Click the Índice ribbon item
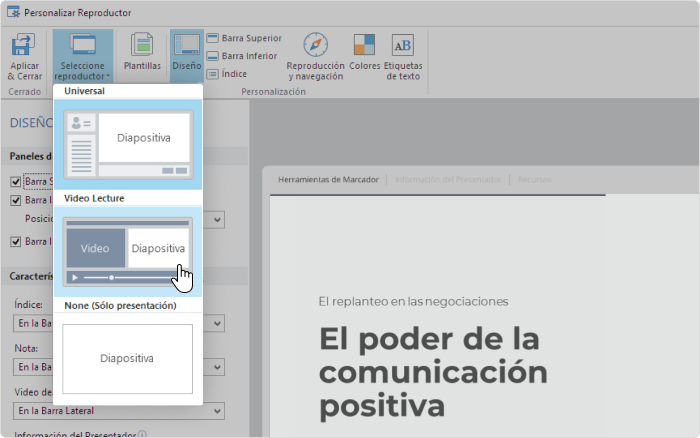This screenshot has width=700, height=438. (x=227, y=74)
